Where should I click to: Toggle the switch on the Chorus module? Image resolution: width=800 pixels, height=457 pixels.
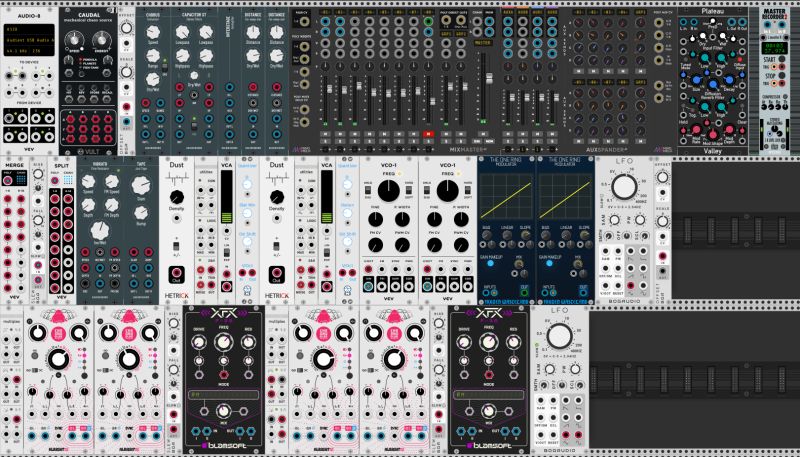point(164,66)
